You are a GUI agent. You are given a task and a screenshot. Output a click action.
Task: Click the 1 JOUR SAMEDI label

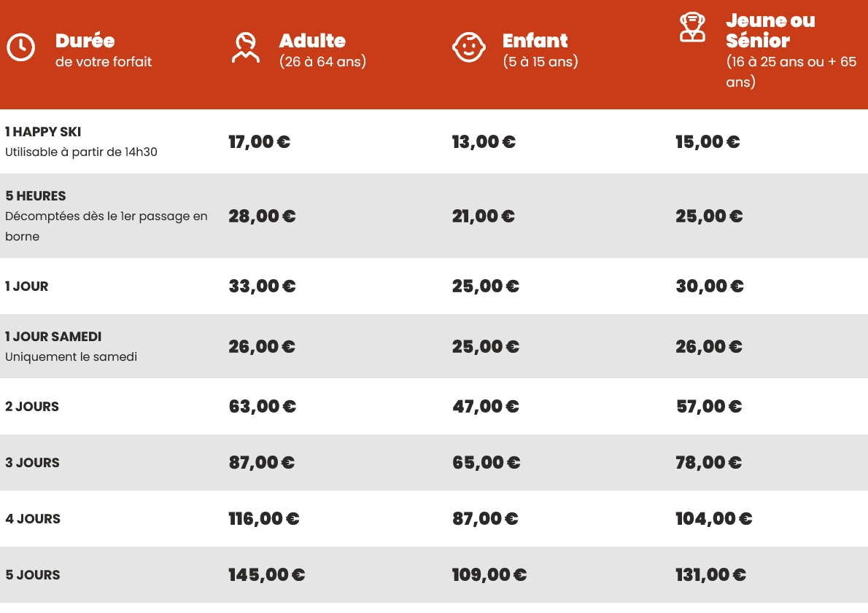pyautogui.click(x=53, y=337)
